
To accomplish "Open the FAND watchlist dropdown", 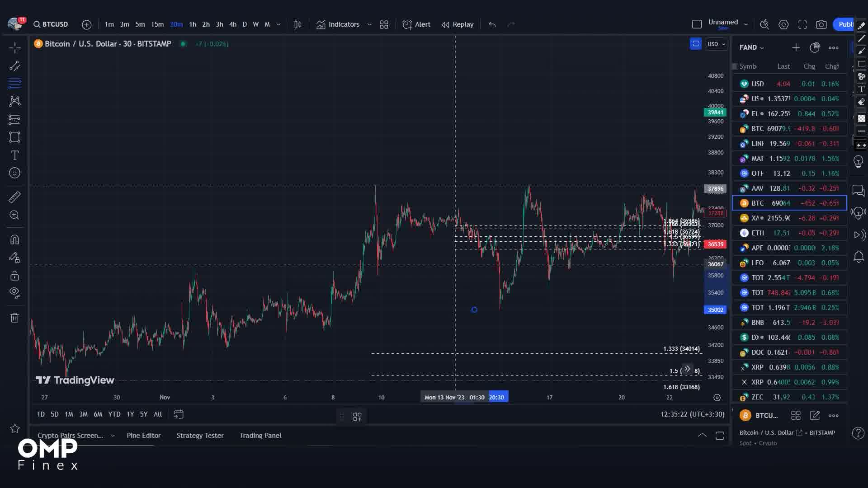I will pos(751,47).
